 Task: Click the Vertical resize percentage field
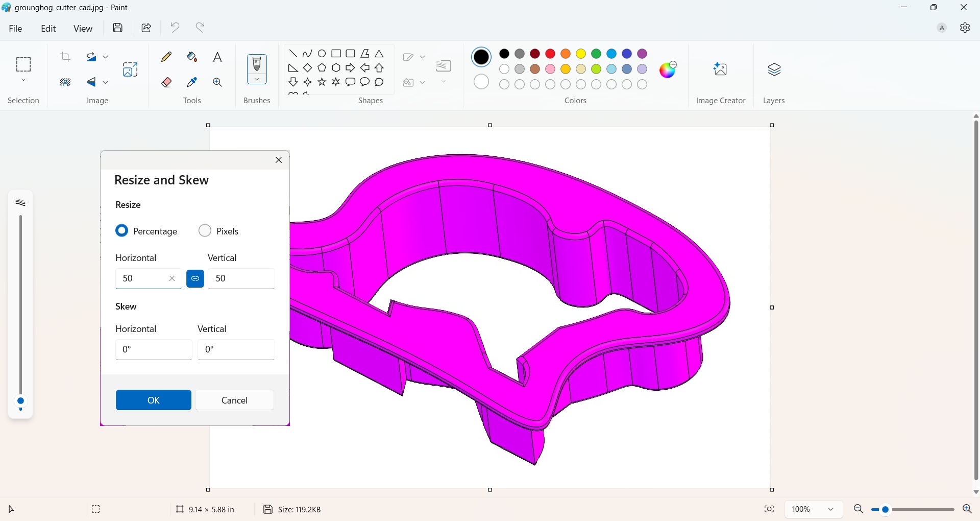pyautogui.click(x=241, y=279)
